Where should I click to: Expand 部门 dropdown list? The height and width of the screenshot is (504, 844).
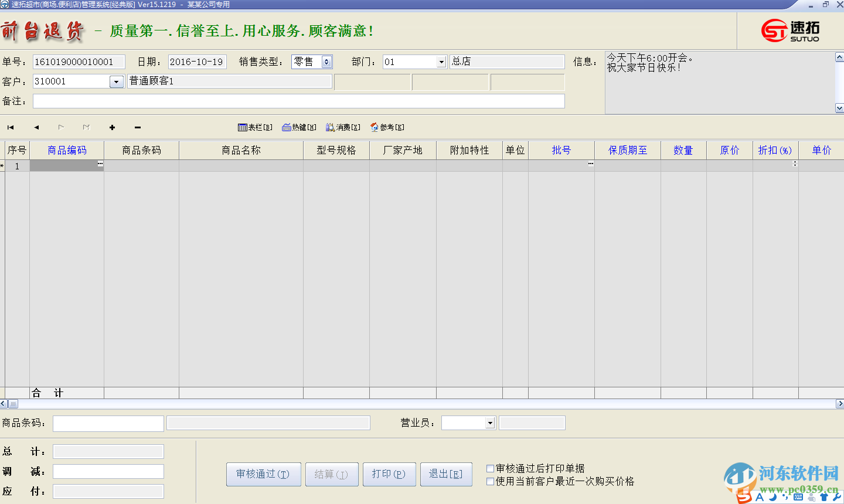[x=441, y=62]
